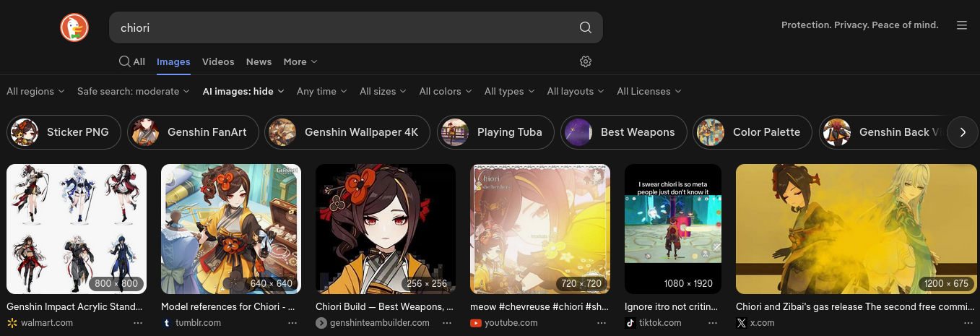The image size is (980, 336).
Task: Visit the genshinteambuilder.com source link
Action: click(x=380, y=323)
